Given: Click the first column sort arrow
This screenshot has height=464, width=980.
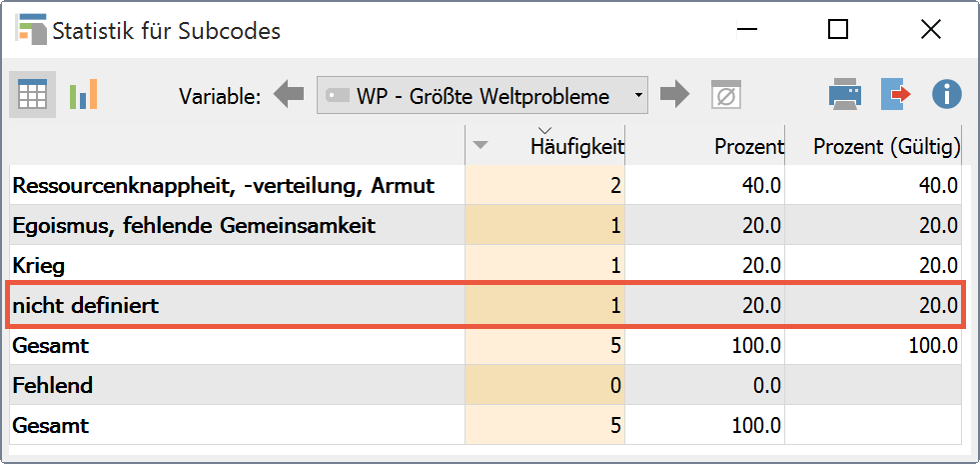Looking at the screenshot, I should coord(481,146).
